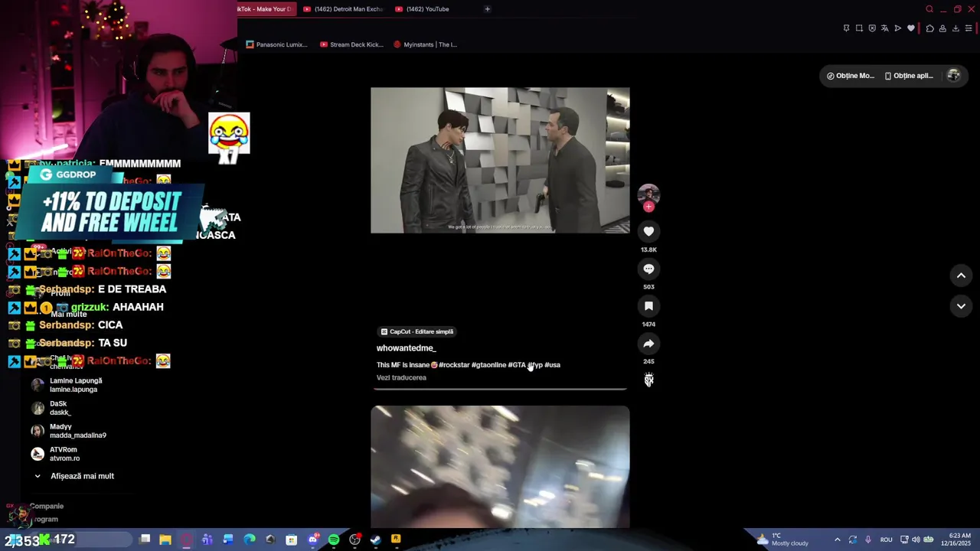980x551 pixels.
Task: Click the Vezi traducerea translation link
Action: pos(401,377)
